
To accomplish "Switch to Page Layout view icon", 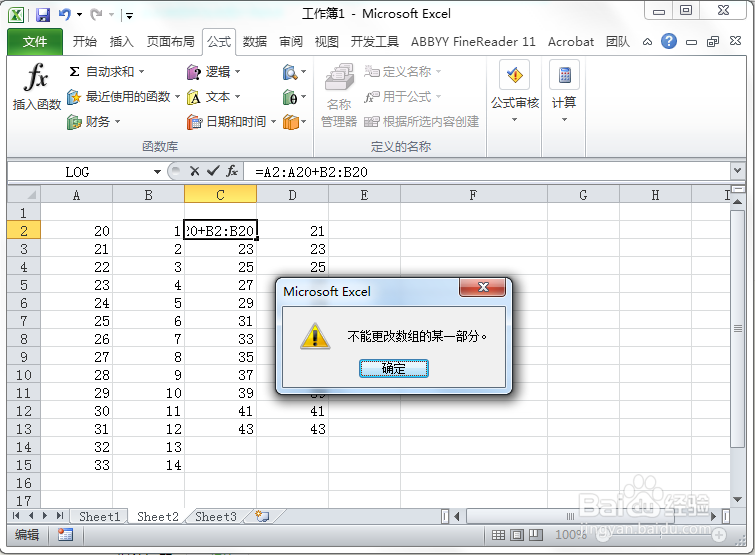I will [517, 535].
